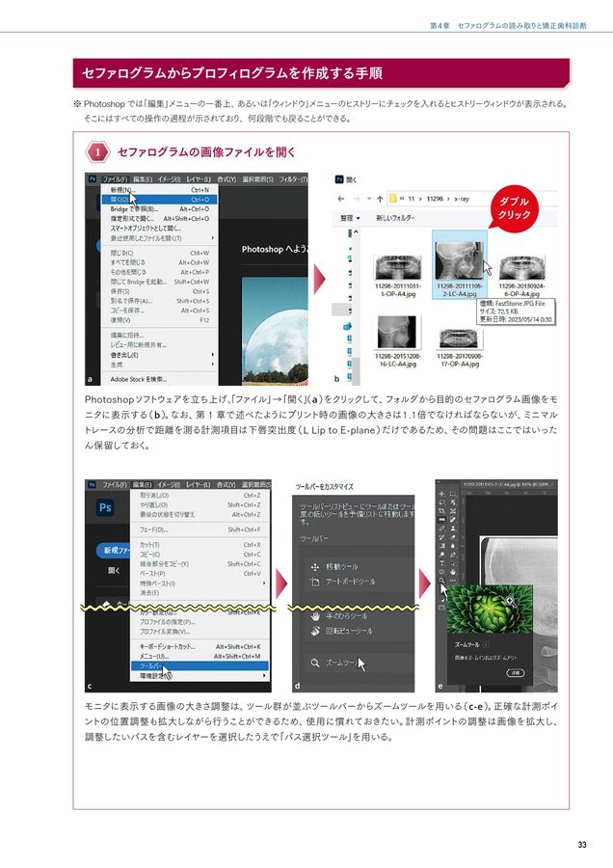The height and width of the screenshot is (868, 613).
Task: Expand the 特殊ペースト(I) submenu
Action: (x=200, y=583)
